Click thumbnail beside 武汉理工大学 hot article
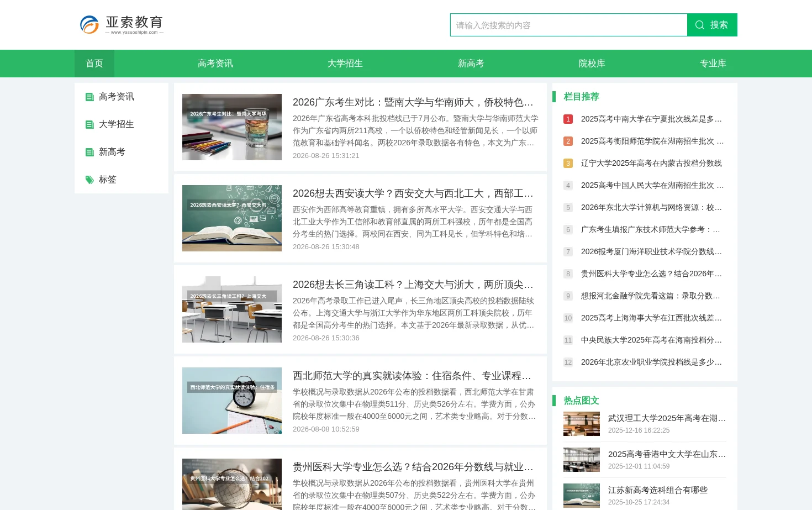Image resolution: width=812 pixels, height=510 pixels. tap(582, 424)
